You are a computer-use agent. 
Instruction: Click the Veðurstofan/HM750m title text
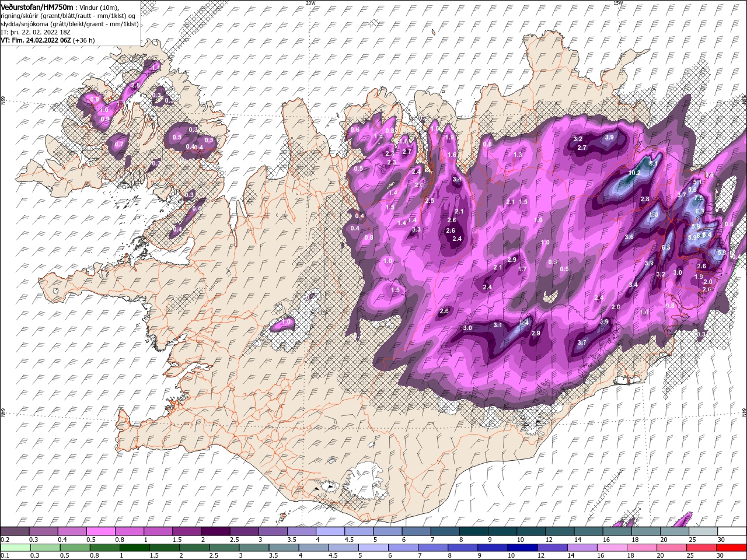(37, 6)
